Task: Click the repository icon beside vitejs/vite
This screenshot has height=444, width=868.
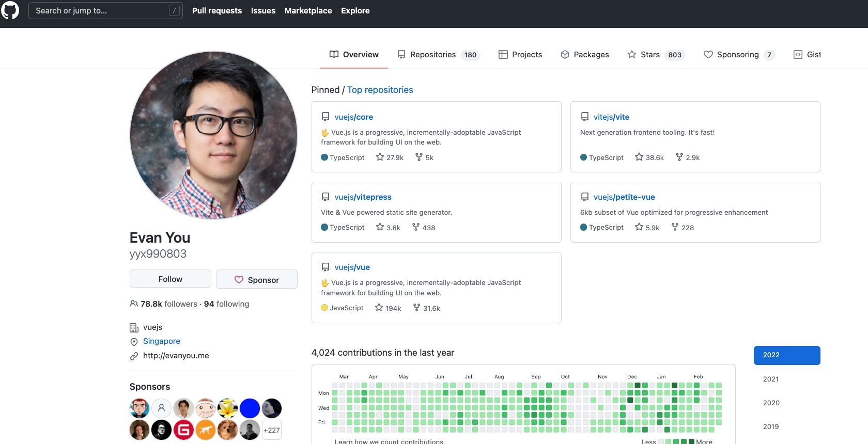Action: pos(585,117)
